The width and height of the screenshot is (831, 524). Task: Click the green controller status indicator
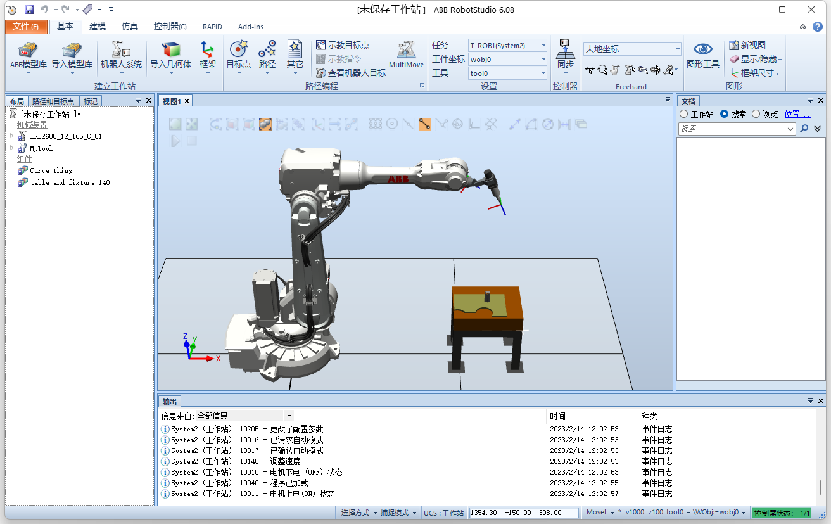pyautogui.click(x=781, y=512)
